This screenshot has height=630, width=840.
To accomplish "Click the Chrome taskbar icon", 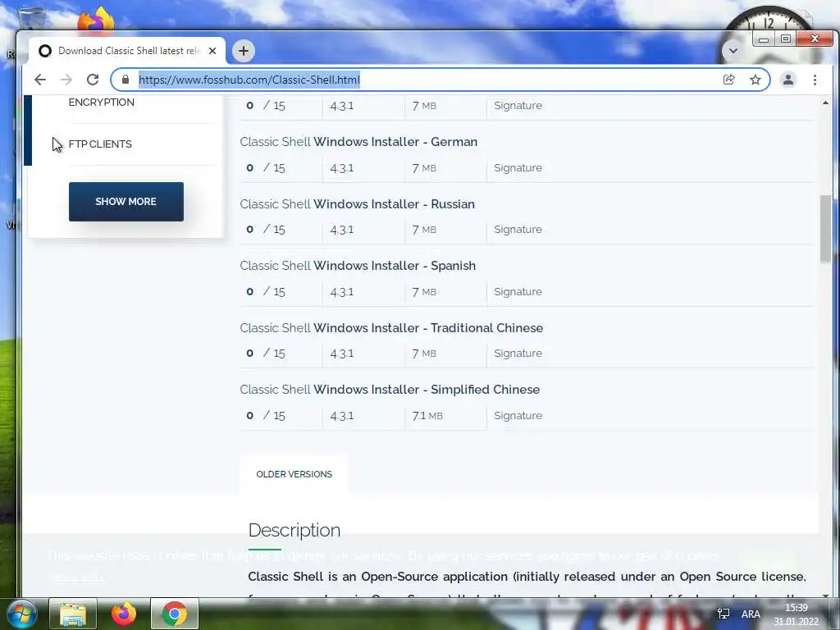I will point(175,614).
